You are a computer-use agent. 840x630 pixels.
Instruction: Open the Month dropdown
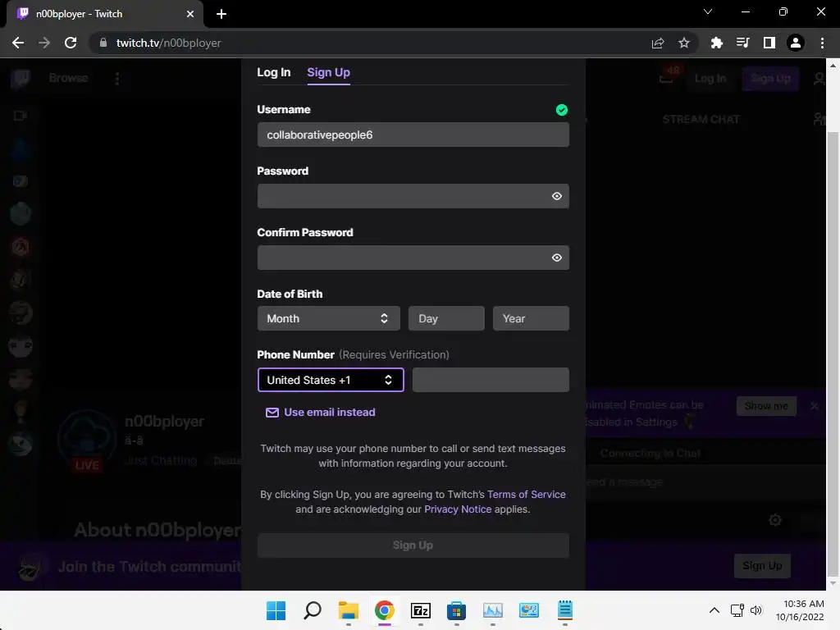328,318
